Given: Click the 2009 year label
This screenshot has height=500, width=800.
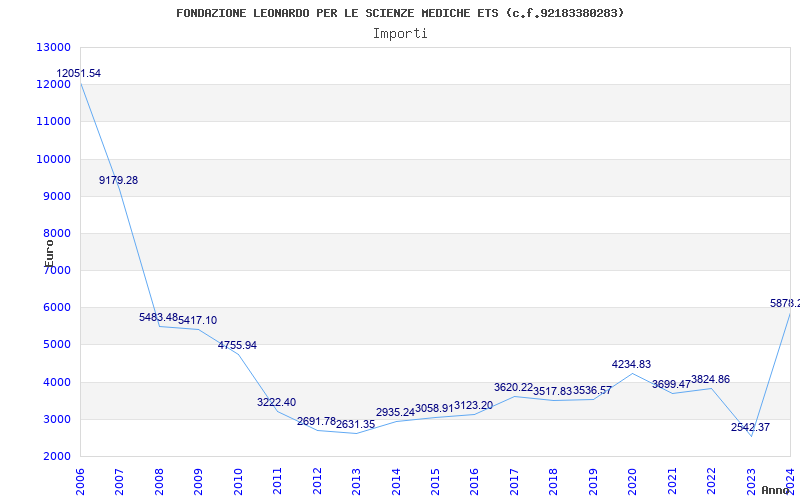Looking at the screenshot, I should pyautogui.click(x=198, y=482).
